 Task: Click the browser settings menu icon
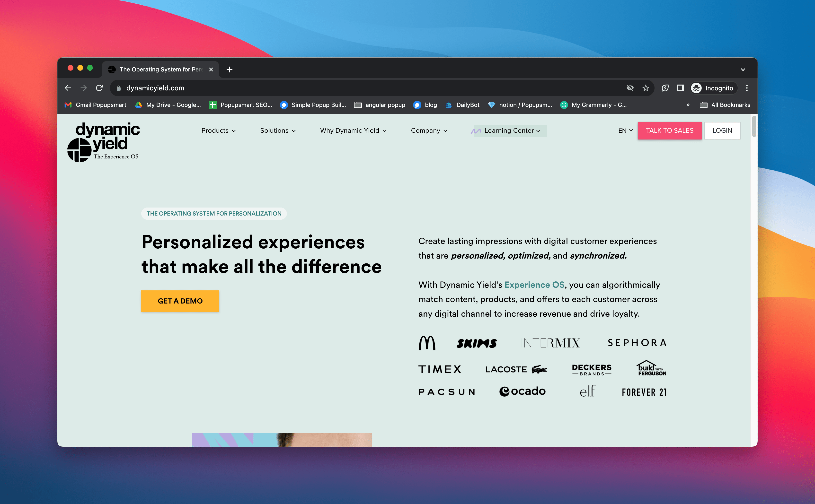[747, 88]
